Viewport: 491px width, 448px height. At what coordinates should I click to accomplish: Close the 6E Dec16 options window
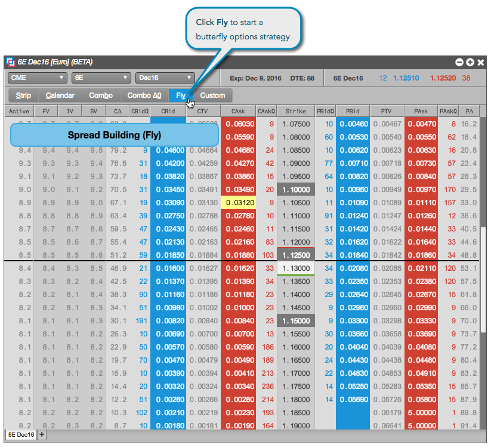pyautogui.click(x=481, y=62)
